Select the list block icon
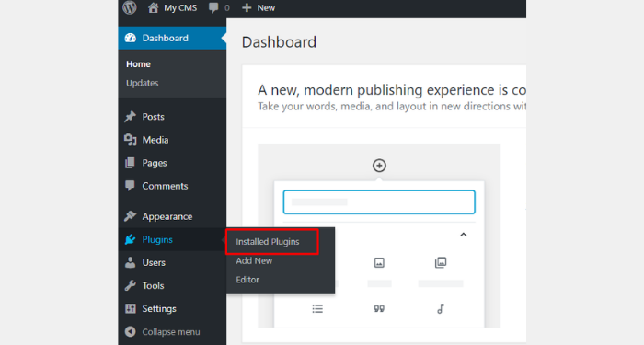This screenshot has width=644, height=345. [317, 308]
